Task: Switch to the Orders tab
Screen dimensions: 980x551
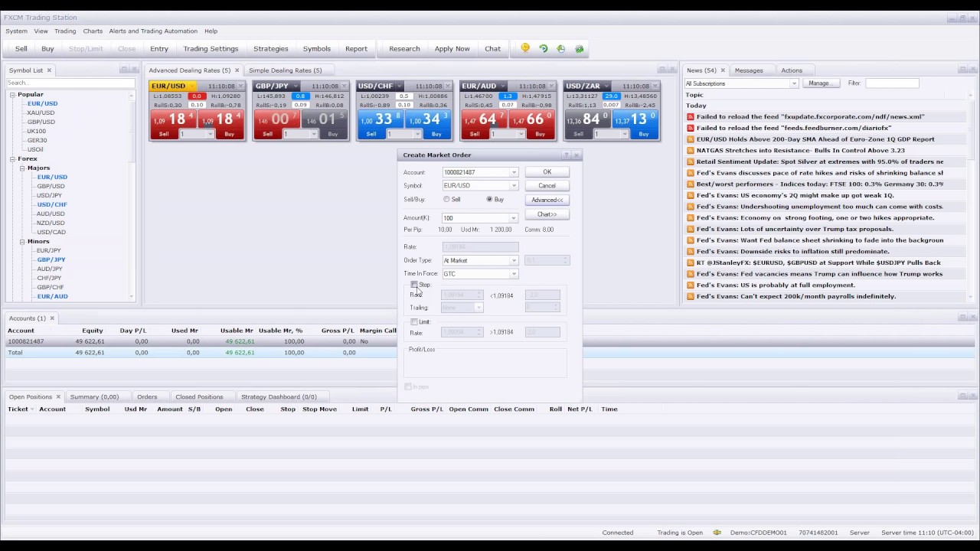Action: coord(147,396)
